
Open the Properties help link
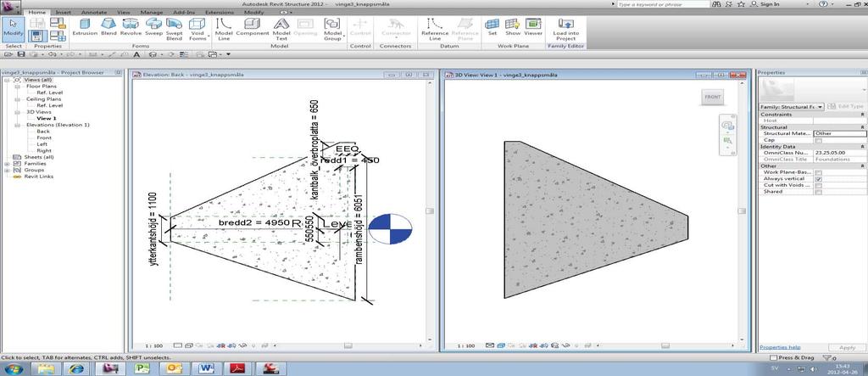(x=780, y=347)
